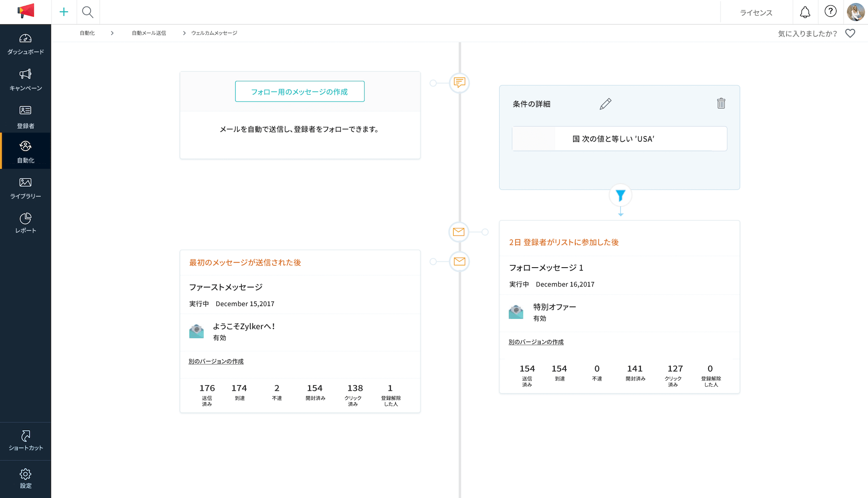Click the envelope timeline icon for ファーストメッセージ

click(459, 261)
